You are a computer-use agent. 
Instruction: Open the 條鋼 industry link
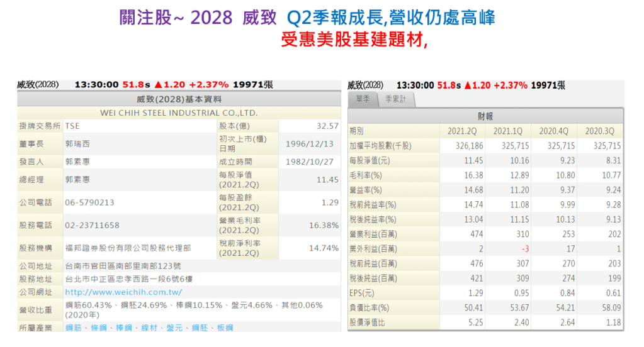pyautogui.click(x=99, y=328)
